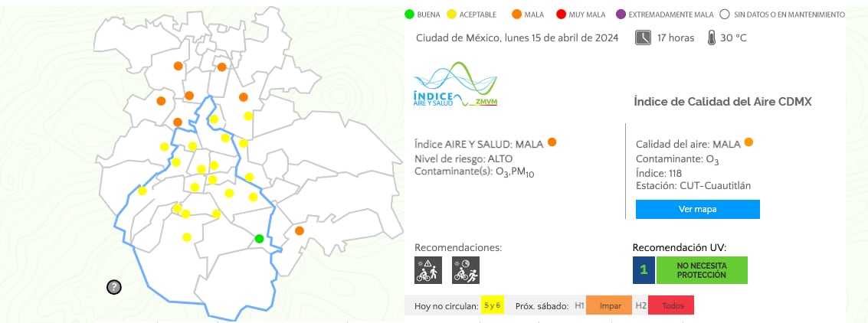Click the white SIN DATOS legend circle
Image resolution: width=868 pixels, height=323 pixels.
point(724,14)
